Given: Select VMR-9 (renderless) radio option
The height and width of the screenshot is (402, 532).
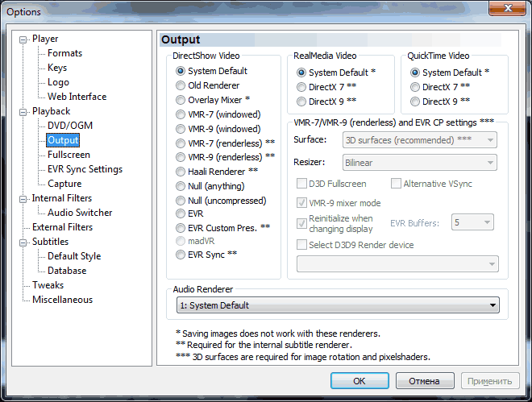Looking at the screenshot, I should (x=181, y=156).
